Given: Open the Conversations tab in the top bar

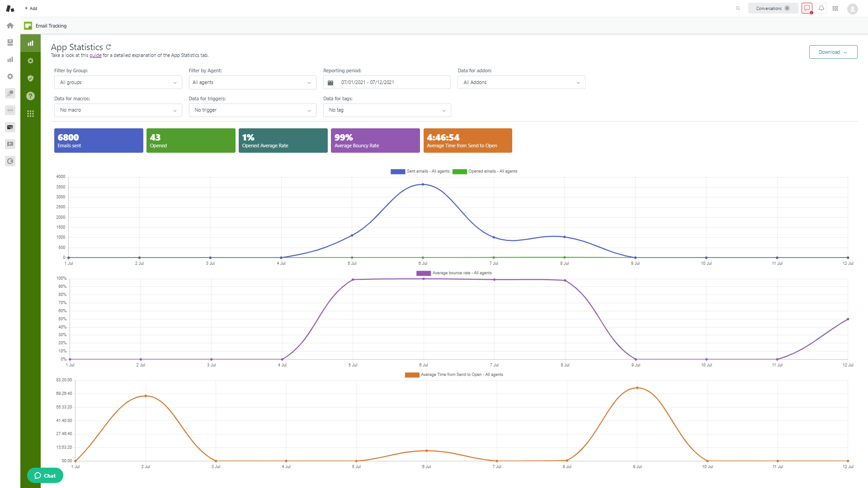Looking at the screenshot, I should click(773, 8).
